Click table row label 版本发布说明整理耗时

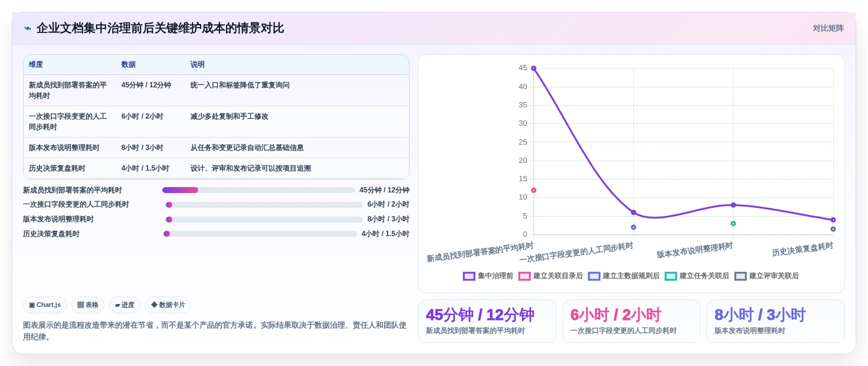coord(64,148)
